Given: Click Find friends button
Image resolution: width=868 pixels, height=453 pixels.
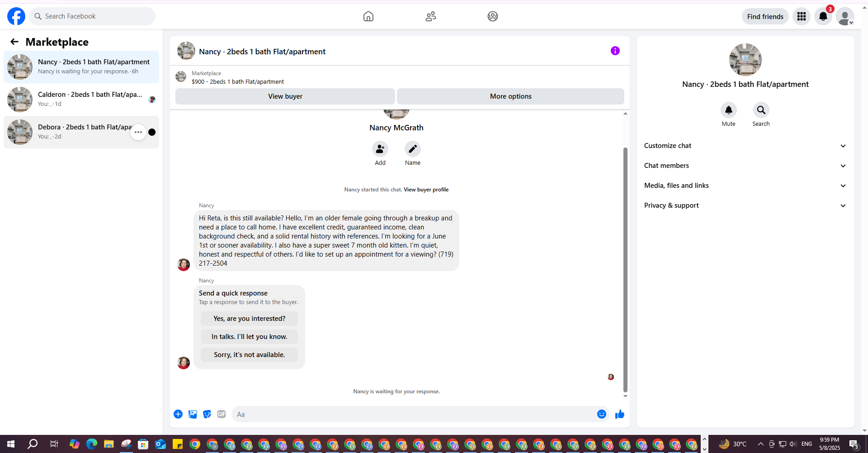Looking at the screenshot, I should coord(765,16).
